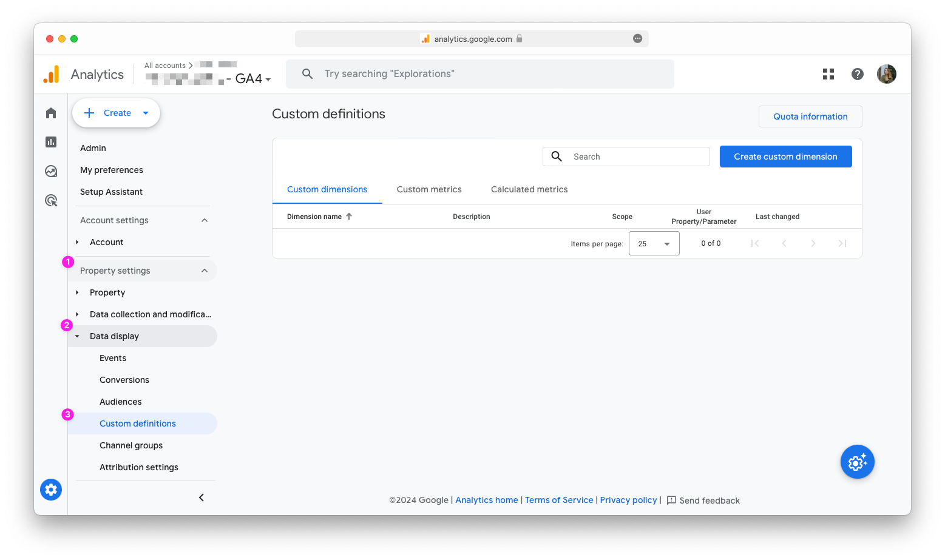Click the Quota information button

click(x=810, y=116)
